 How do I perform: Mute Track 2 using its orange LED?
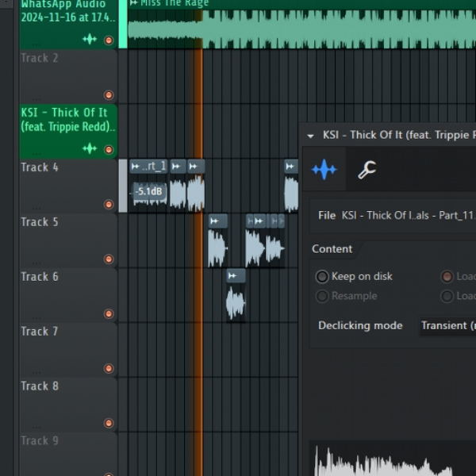coord(109,95)
